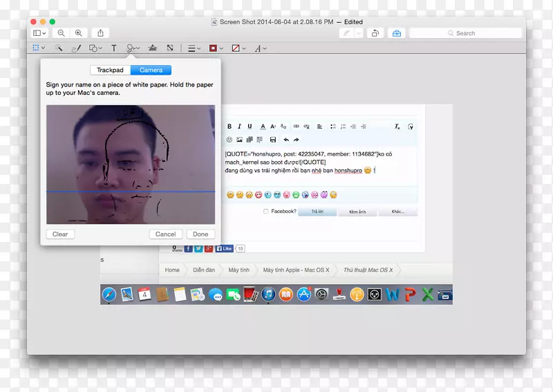Click in the Search field
The width and height of the screenshot is (553, 392).
pos(465,33)
